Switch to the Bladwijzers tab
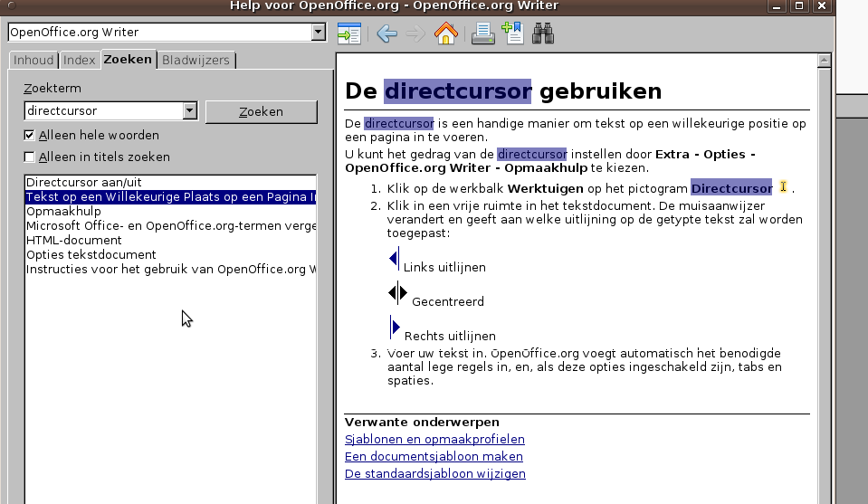 196,61
